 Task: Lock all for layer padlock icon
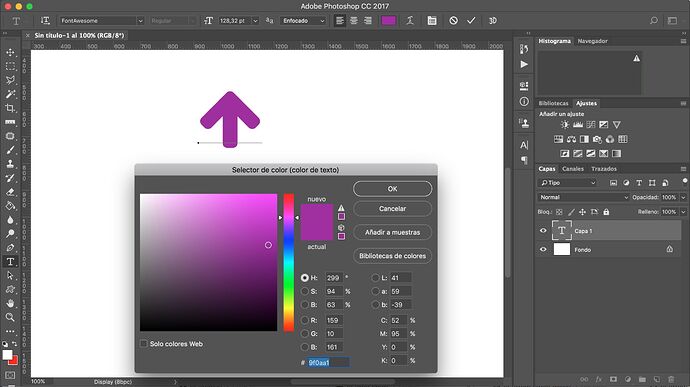606,212
